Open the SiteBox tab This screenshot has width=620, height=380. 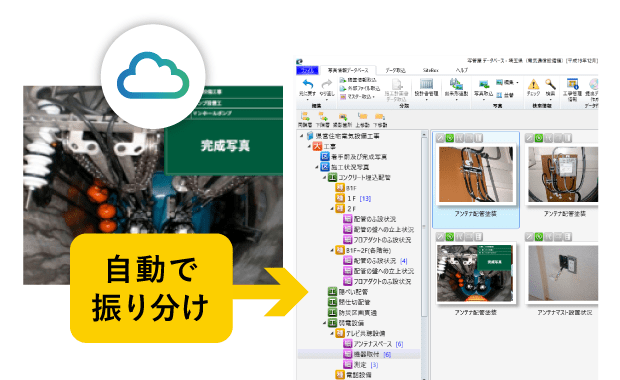pos(431,70)
